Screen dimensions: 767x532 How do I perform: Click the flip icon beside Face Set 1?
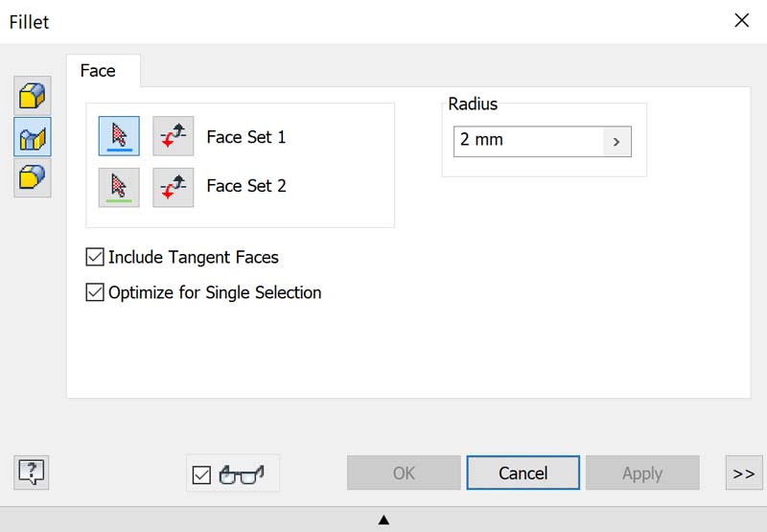click(x=173, y=137)
